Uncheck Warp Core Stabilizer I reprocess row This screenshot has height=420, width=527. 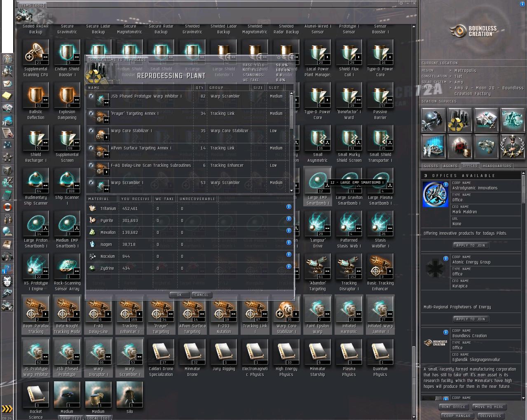[91, 130]
